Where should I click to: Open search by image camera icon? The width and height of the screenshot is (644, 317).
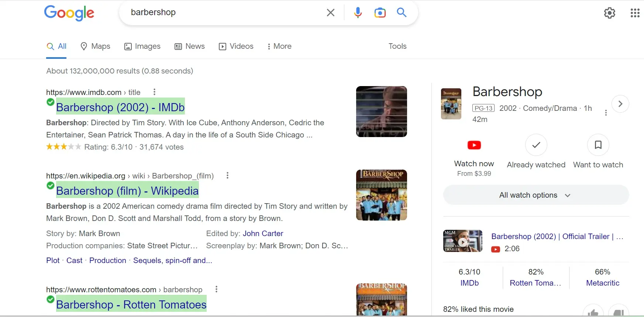380,13
